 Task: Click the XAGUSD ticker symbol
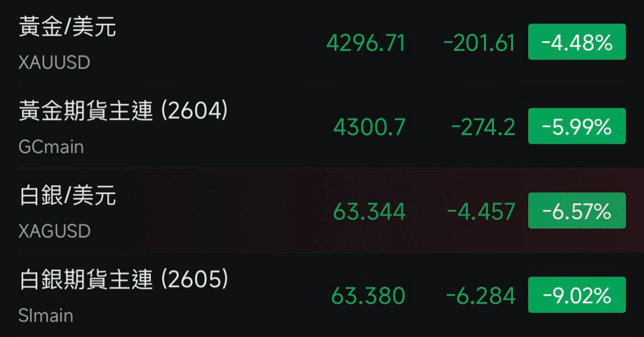pyautogui.click(x=54, y=231)
